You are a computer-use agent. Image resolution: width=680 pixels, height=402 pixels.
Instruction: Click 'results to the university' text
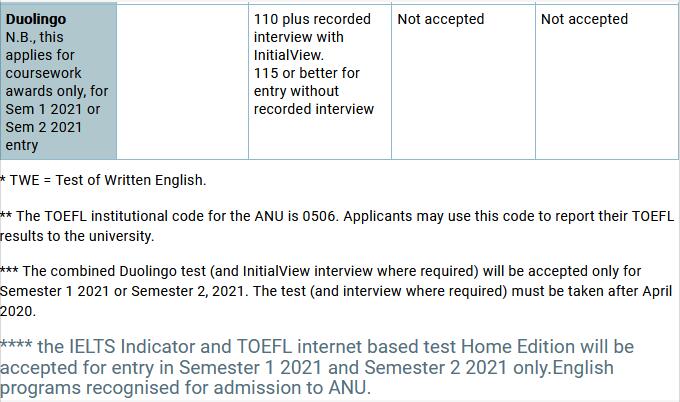coord(77,236)
